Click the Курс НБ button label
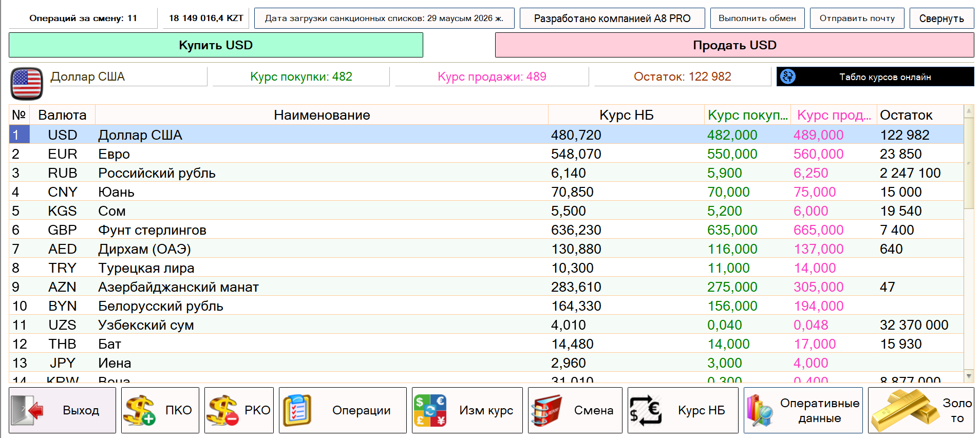The image size is (980, 438). 701,410
